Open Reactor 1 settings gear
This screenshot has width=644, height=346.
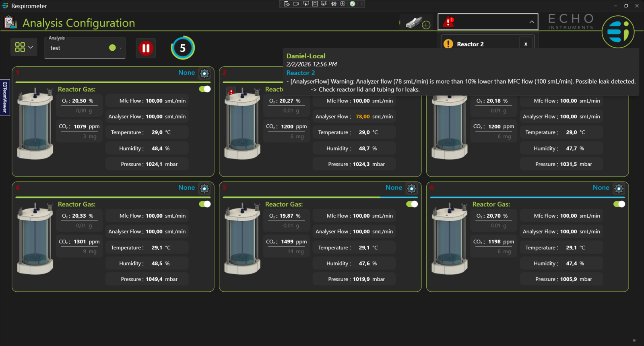204,73
